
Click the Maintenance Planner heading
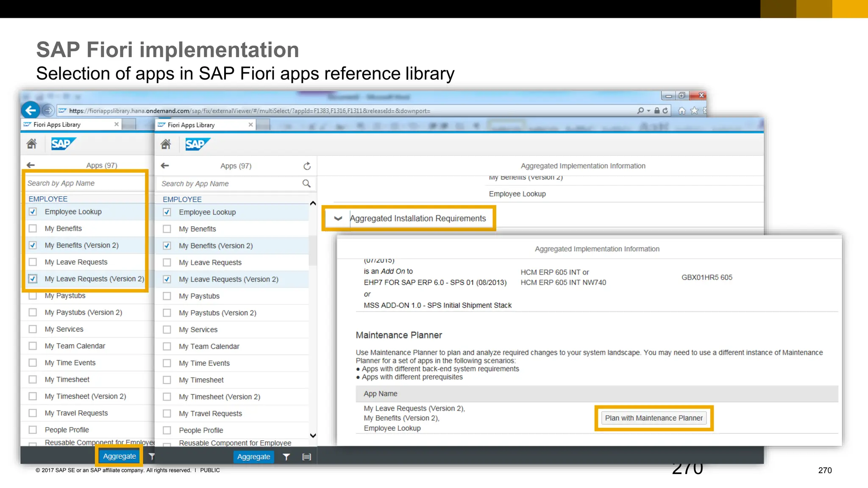pyautogui.click(x=399, y=335)
